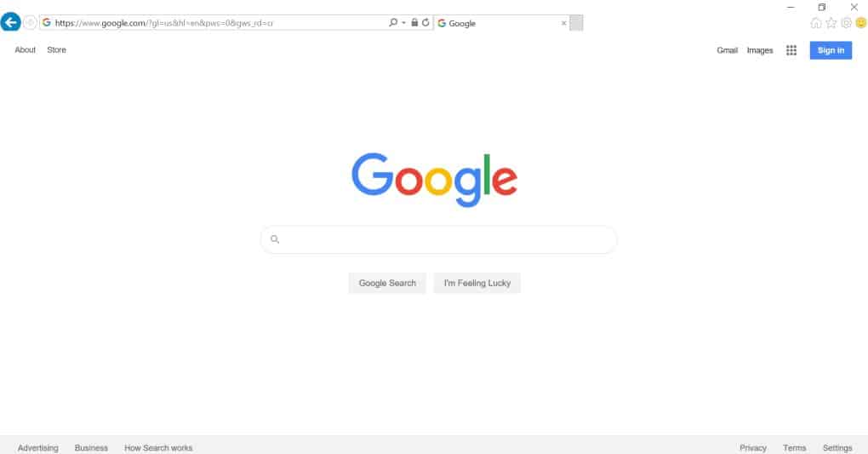Open the Gmail link
868x454 pixels.
[727, 50]
